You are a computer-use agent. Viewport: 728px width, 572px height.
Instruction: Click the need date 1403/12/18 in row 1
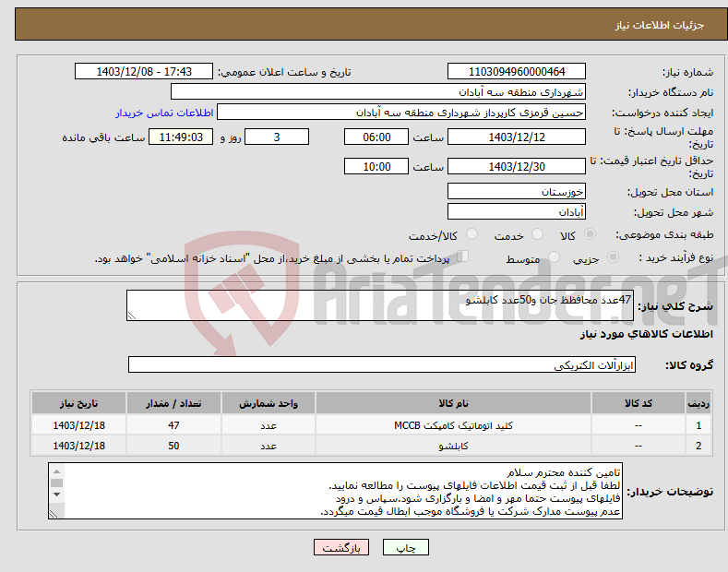click(79, 425)
